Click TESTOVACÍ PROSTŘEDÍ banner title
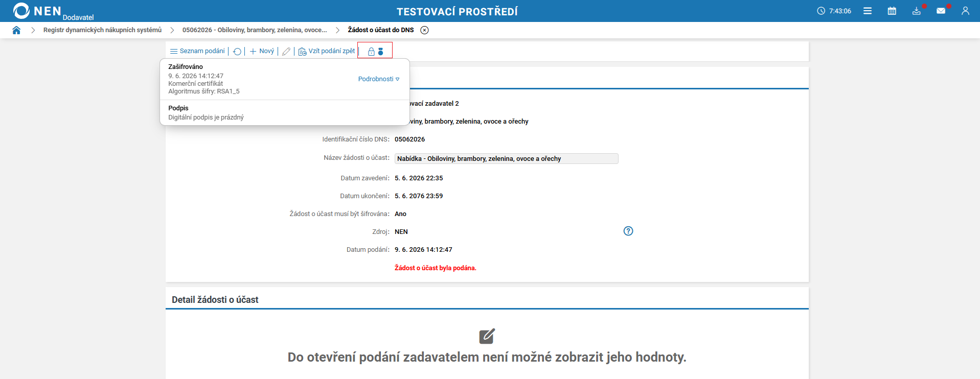 457,11
